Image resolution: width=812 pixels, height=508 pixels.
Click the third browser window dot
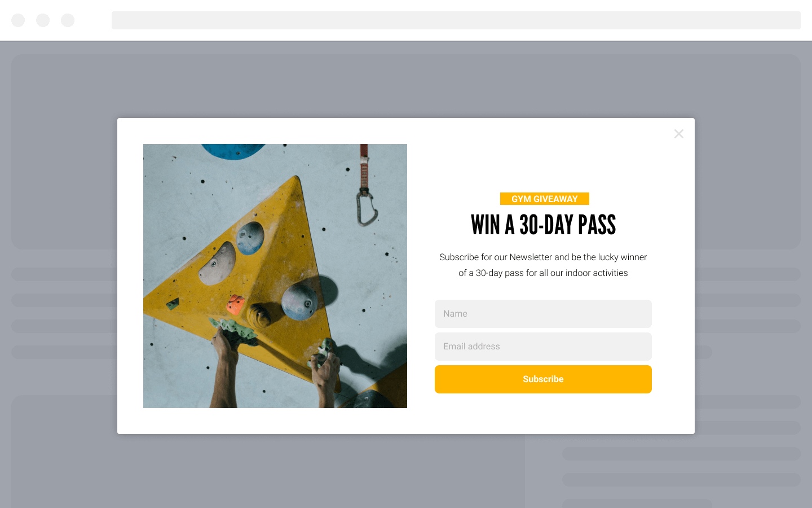(x=68, y=20)
